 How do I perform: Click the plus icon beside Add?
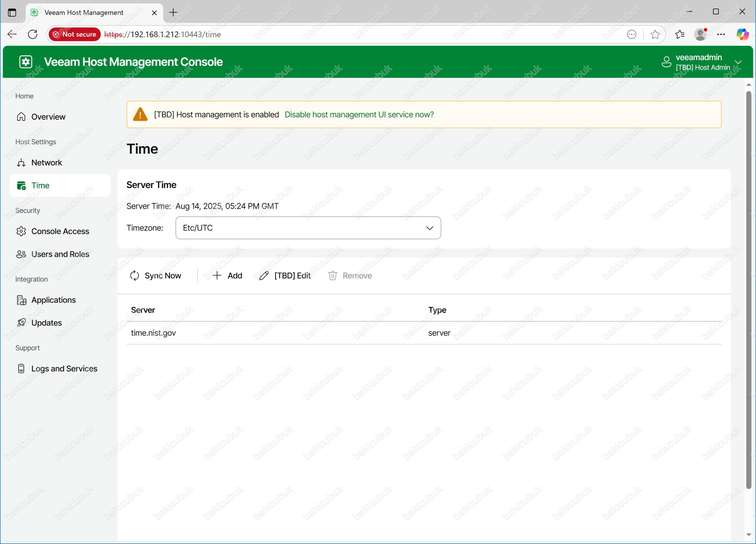[217, 275]
